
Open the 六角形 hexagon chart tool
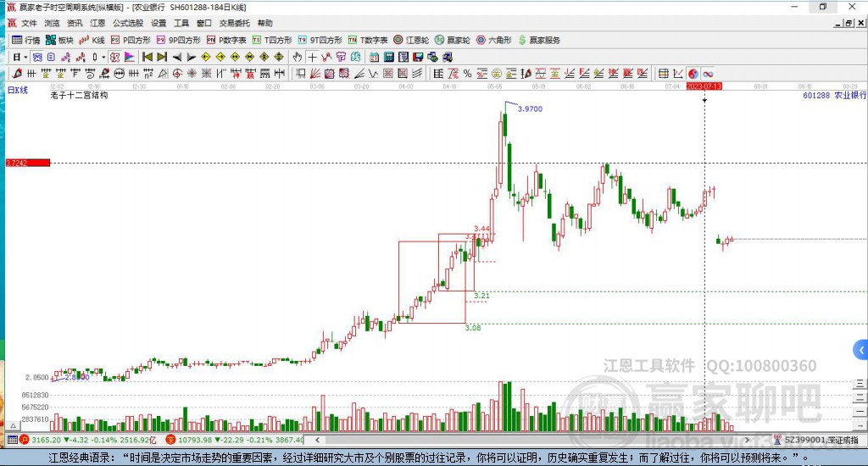click(494, 40)
